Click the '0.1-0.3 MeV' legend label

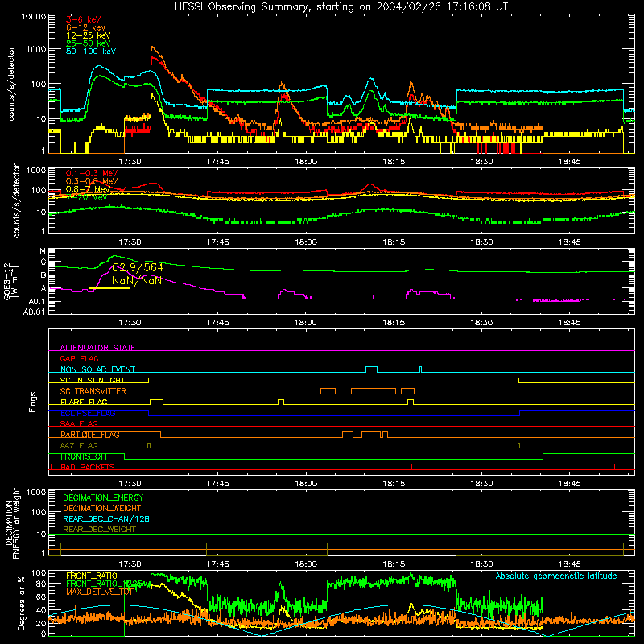(92, 174)
